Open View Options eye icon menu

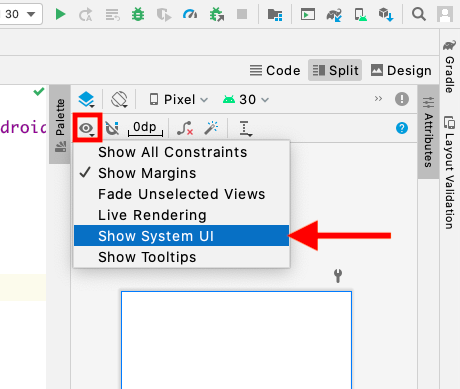pyautogui.click(x=87, y=128)
